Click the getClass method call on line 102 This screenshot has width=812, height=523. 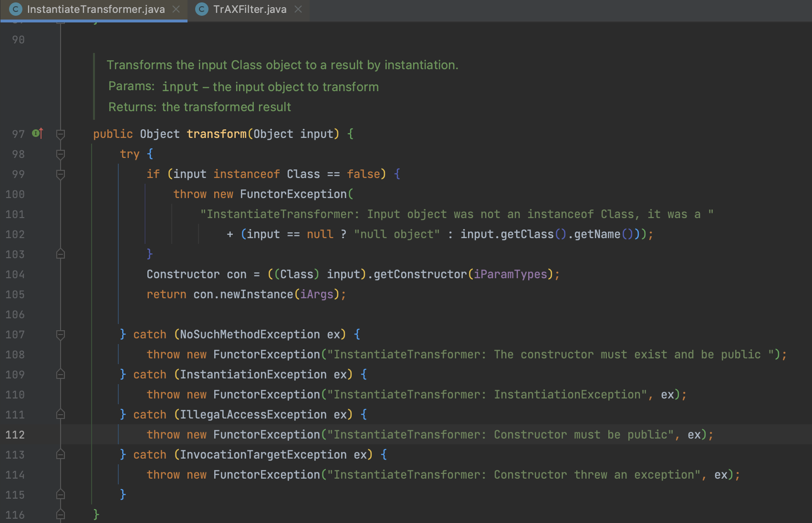coord(527,234)
